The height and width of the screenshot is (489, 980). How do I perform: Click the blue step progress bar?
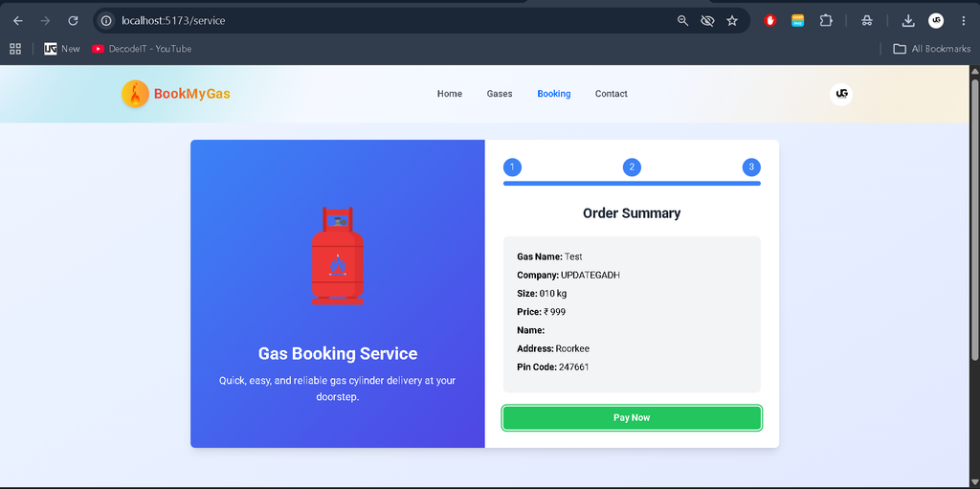(632, 183)
